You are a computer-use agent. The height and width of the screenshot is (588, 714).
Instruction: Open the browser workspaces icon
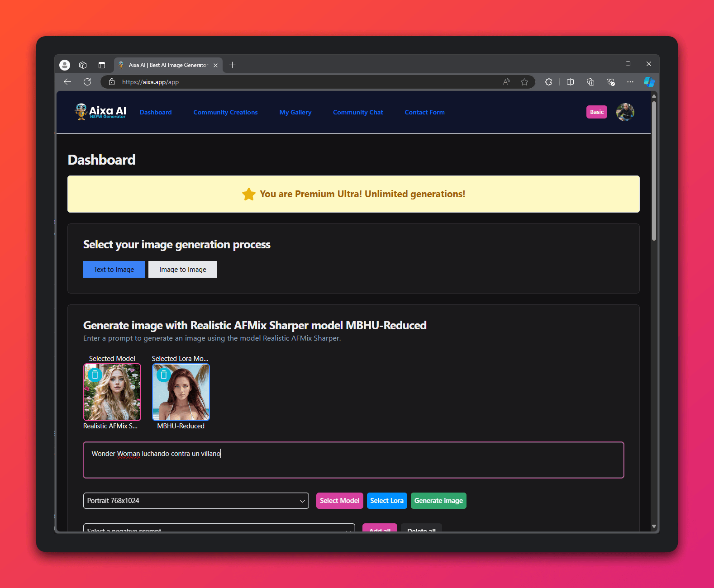[83, 65]
